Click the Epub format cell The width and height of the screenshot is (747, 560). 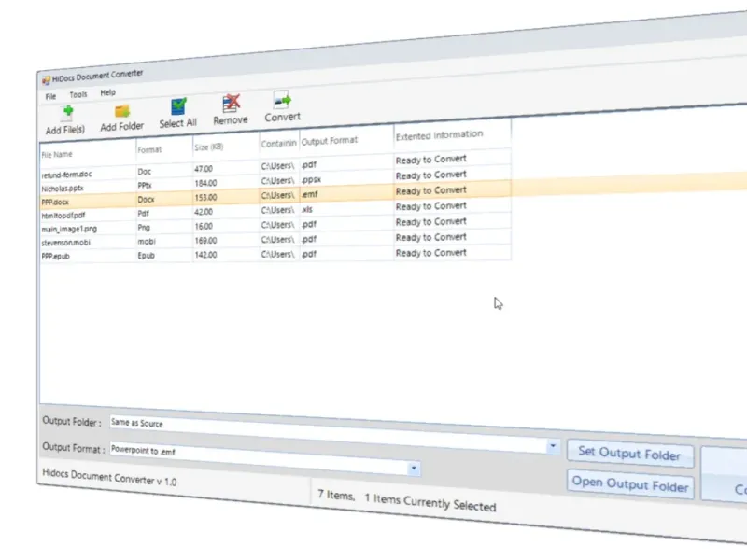click(164, 255)
